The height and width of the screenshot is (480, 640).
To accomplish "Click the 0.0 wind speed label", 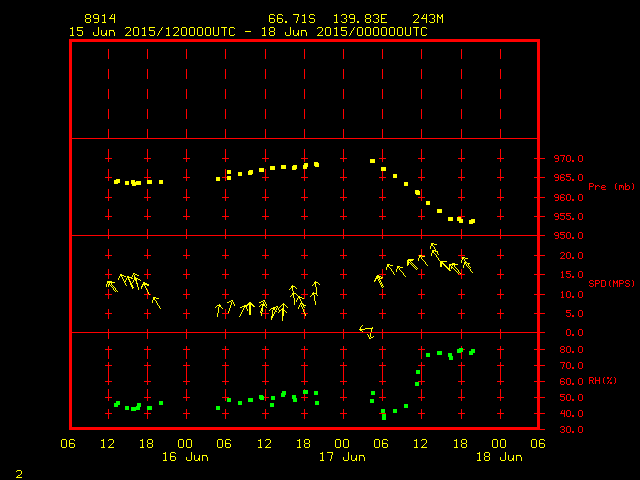I will pyautogui.click(x=574, y=333).
